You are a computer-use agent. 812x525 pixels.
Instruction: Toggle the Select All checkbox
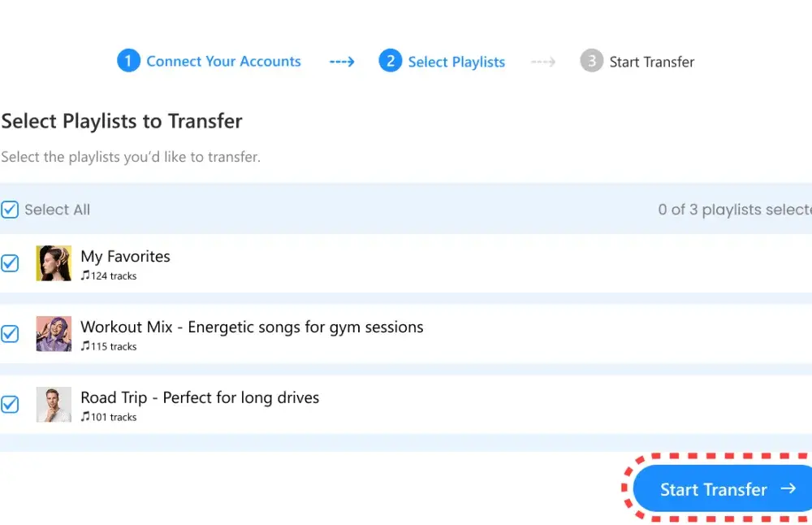coord(10,210)
